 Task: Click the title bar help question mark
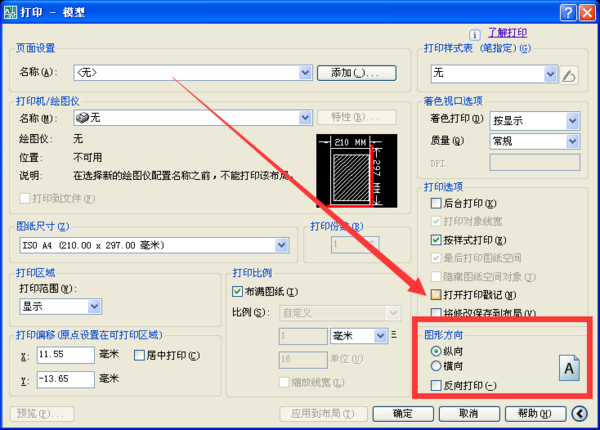click(x=568, y=12)
